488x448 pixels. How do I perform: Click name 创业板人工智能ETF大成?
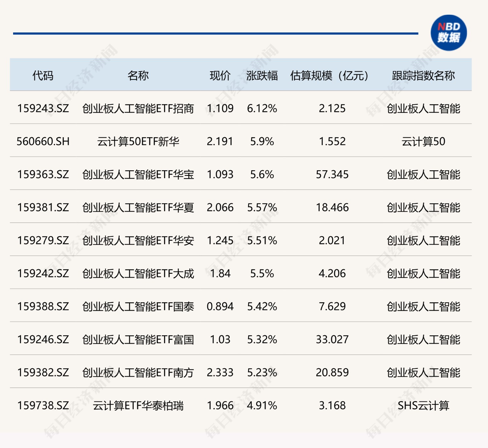pos(138,273)
